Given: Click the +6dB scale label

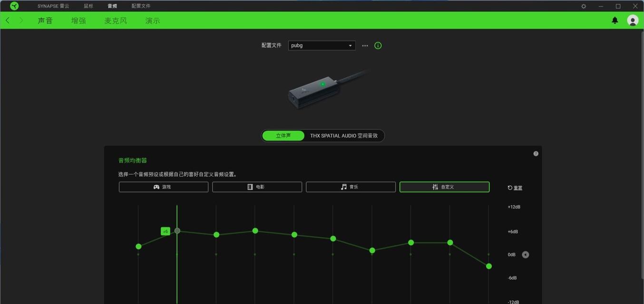Looking at the screenshot, I should tap(513, 232).
